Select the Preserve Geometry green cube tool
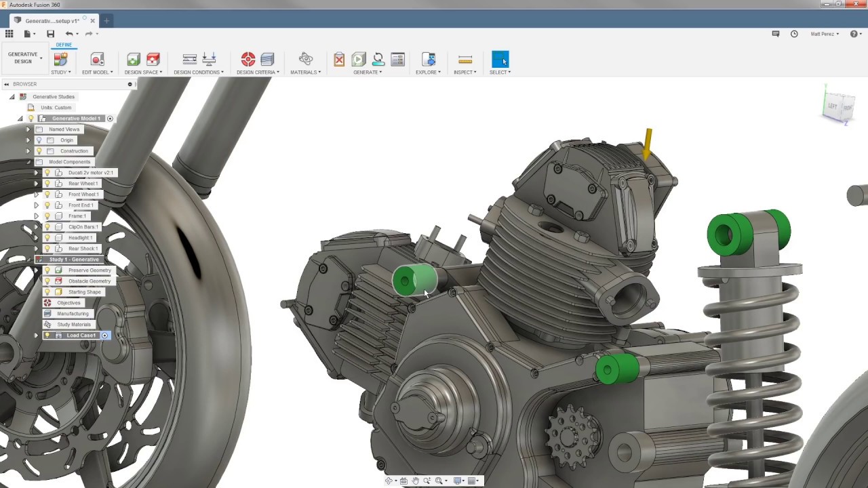 134,60
